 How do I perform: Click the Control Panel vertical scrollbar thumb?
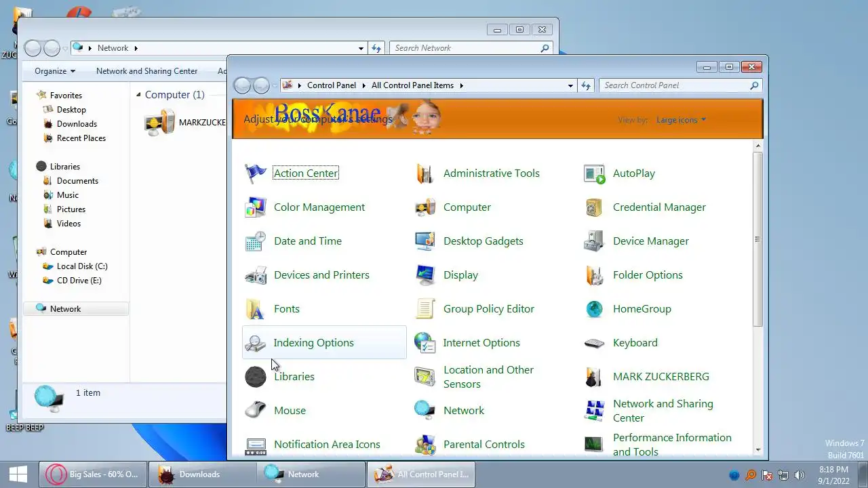757,239
